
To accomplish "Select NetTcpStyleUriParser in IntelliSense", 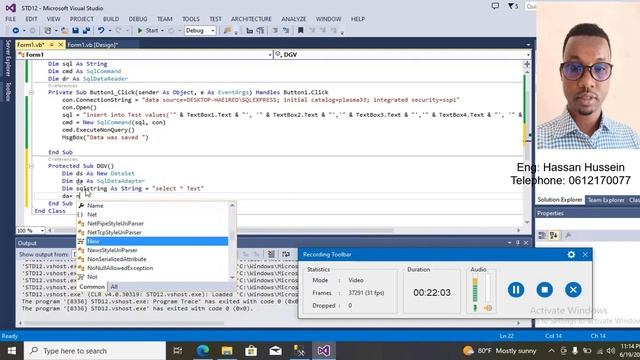I will pos(153,233).
